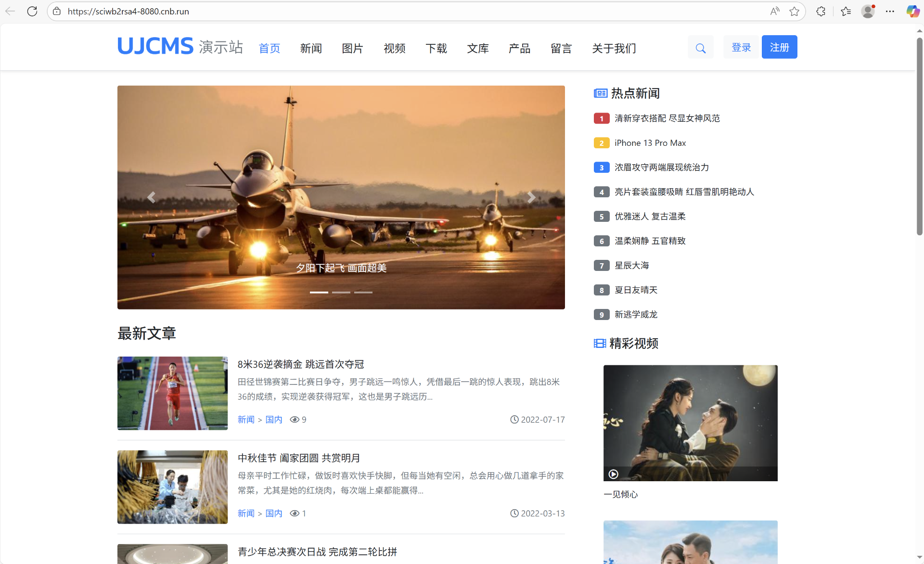Open the 留言 navigation menu
This screenshot has width=924, height=564.
(561, 48)
